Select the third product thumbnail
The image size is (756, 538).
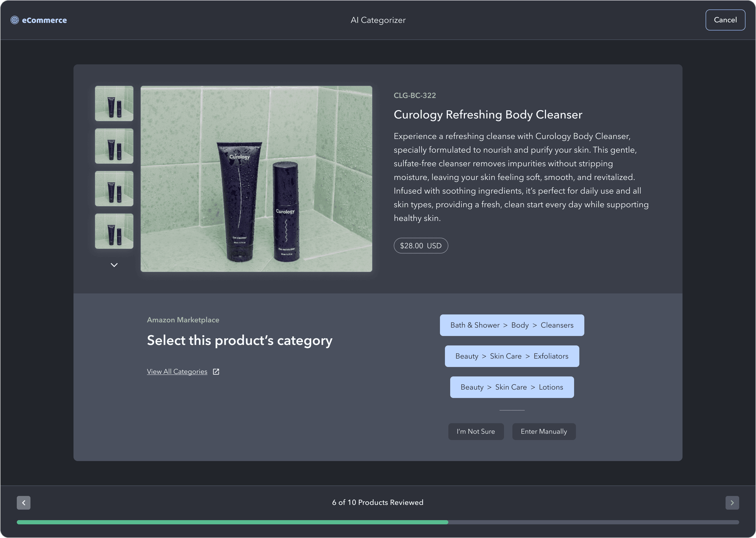tap(114, 189)
